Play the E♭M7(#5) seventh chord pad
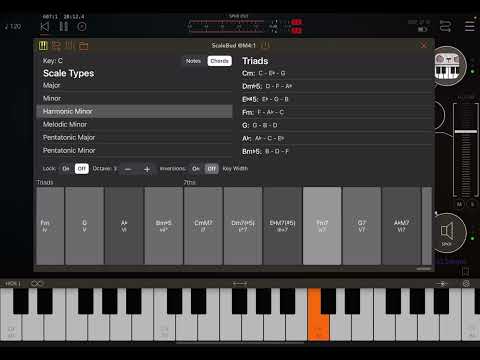The image size is (480, 360). 283,226
